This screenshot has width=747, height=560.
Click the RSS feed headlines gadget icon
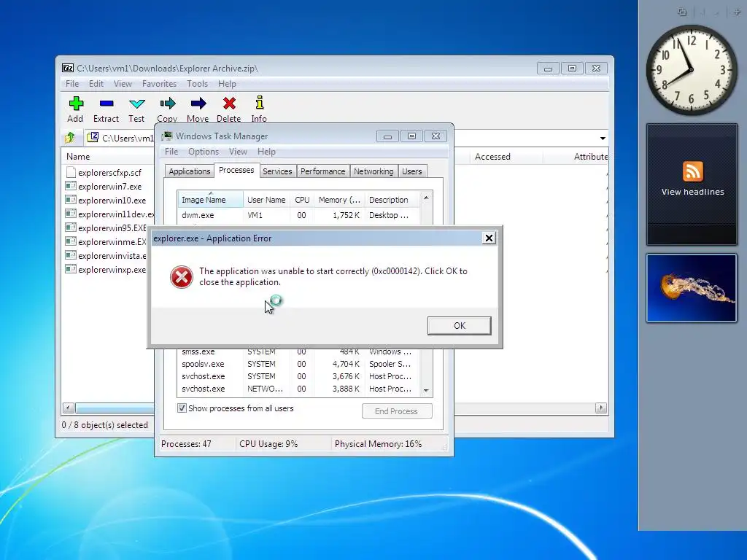692,171
